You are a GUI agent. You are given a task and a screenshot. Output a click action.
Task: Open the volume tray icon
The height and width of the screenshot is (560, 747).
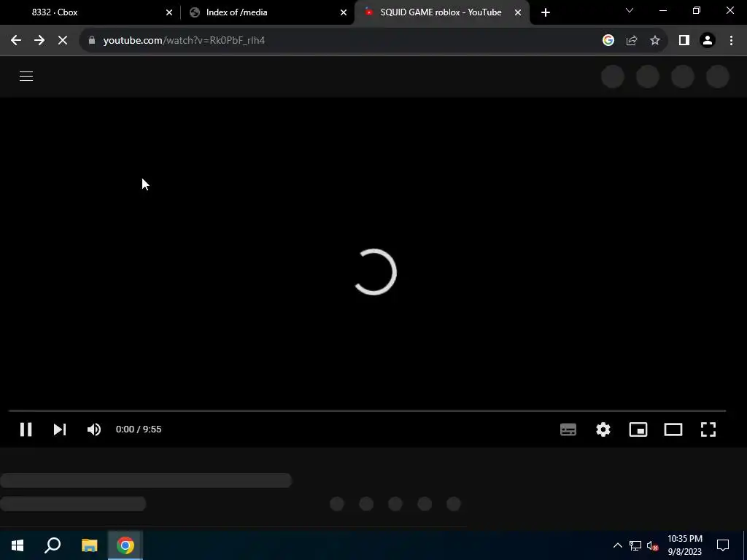[x=653, y=545]
